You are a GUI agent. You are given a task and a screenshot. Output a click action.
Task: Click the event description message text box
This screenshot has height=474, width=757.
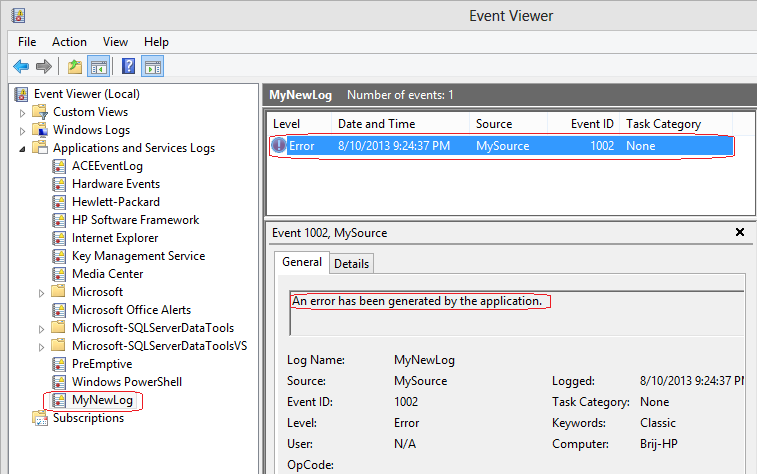517,313
